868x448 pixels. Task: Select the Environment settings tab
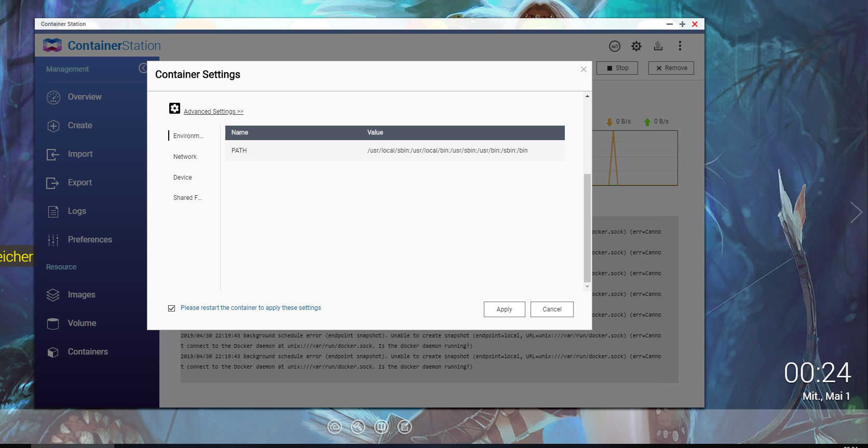(x=188, y=136)
